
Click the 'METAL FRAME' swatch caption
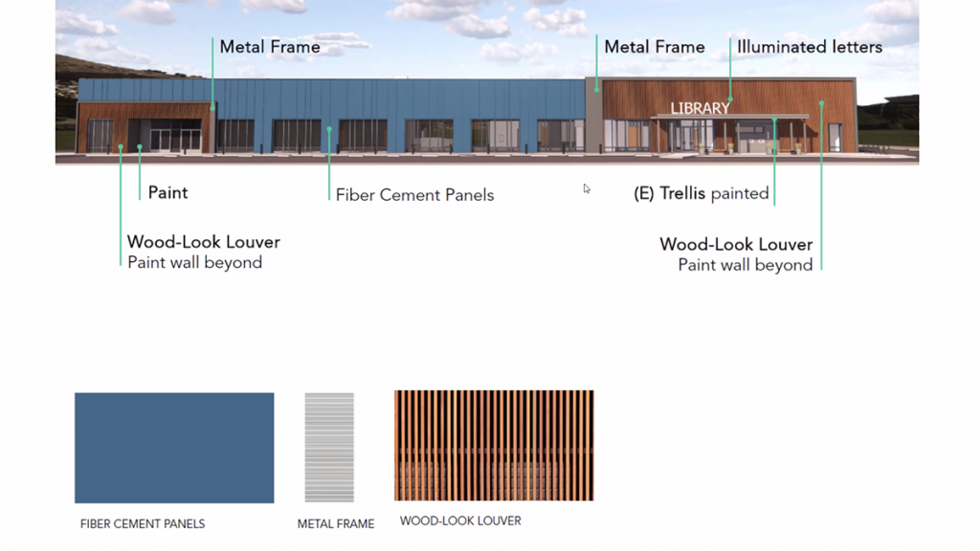336,524
